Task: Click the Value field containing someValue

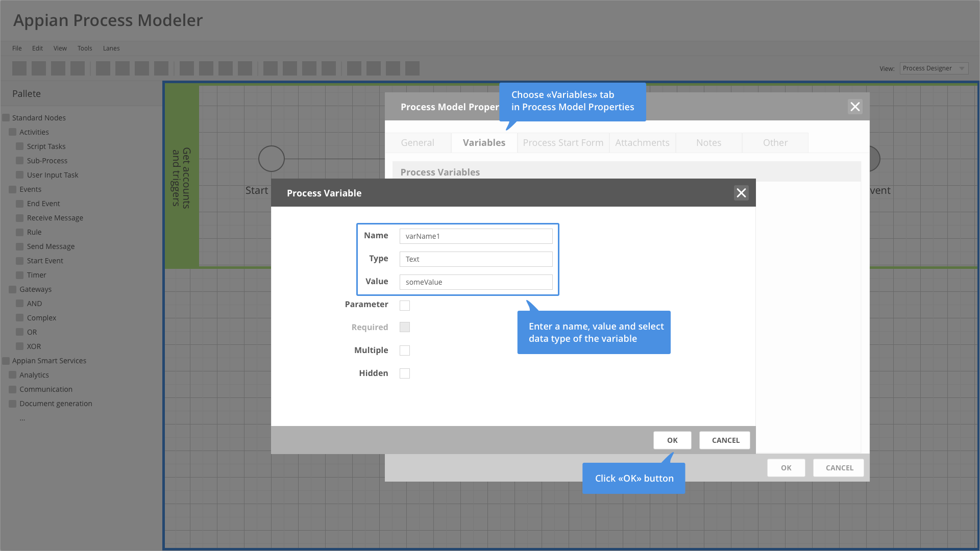Action: [x=476, y=282]
